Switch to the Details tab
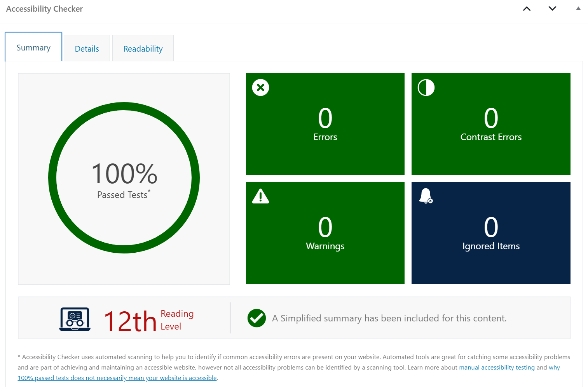This screenshot has height=387, width=588. (x=87, y=49)
